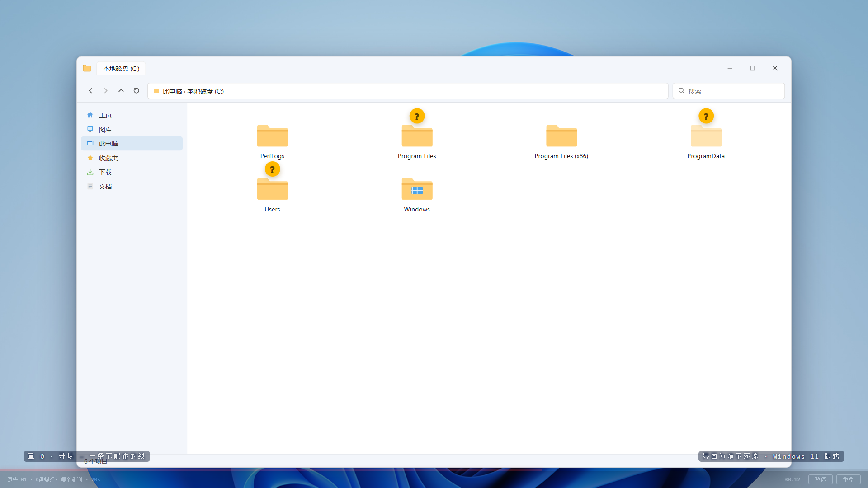Click the magnifier icon in search box
This screenshot has width=868, height=488.
[x=681, y=91]
